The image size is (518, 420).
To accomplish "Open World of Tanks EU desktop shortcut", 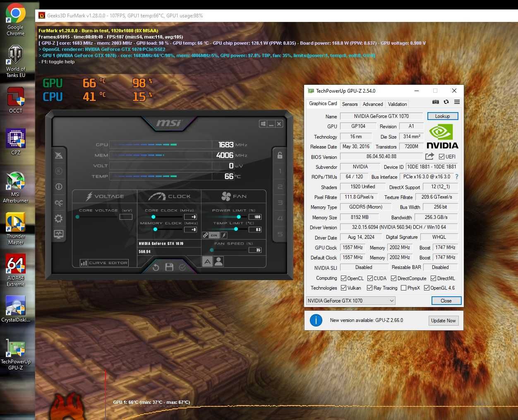I will coord(16,61).
